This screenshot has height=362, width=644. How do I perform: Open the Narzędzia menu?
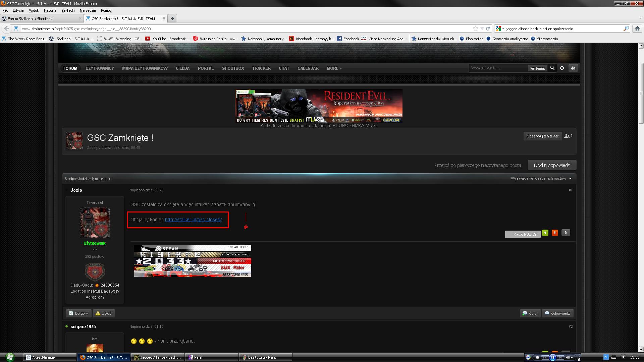[x=88, y=10]
